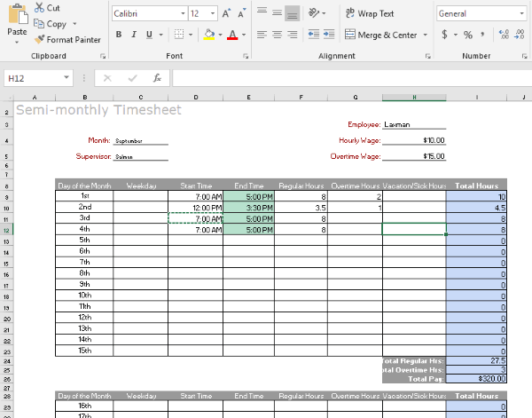Click the Cut scissors icon

point(39,8)
